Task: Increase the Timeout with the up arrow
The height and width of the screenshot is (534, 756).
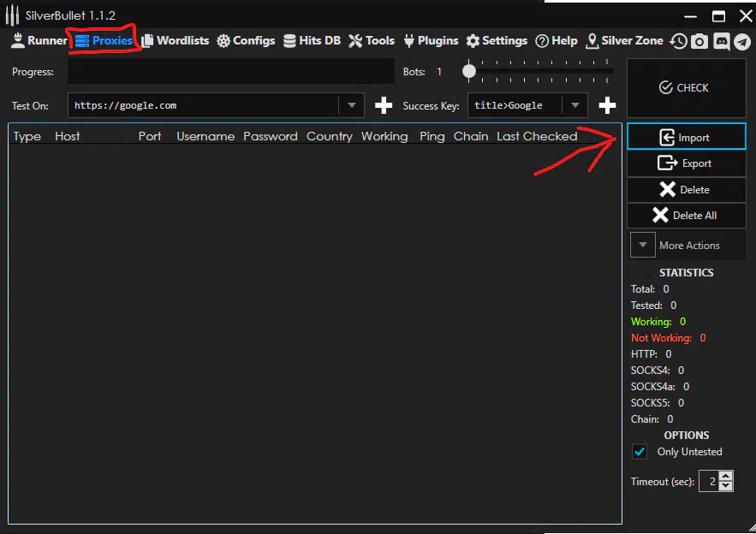Action: click(x=726, y=476)
